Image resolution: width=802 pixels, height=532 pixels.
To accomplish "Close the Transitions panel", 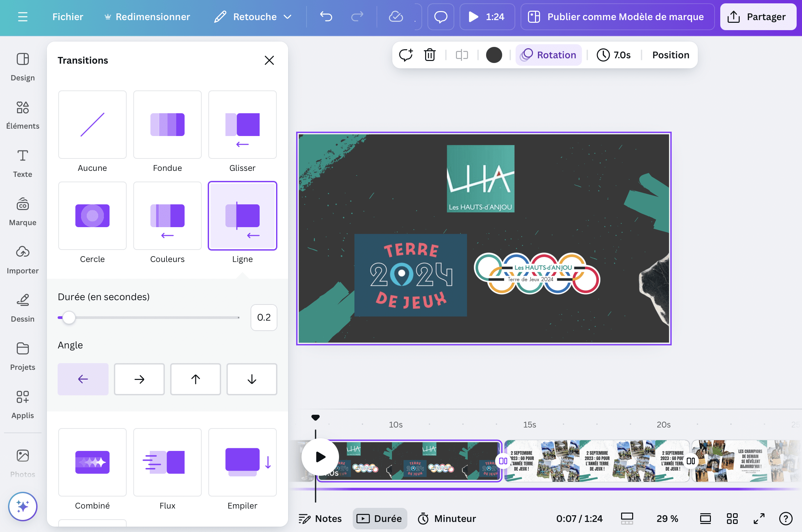I will pos(269,60).
